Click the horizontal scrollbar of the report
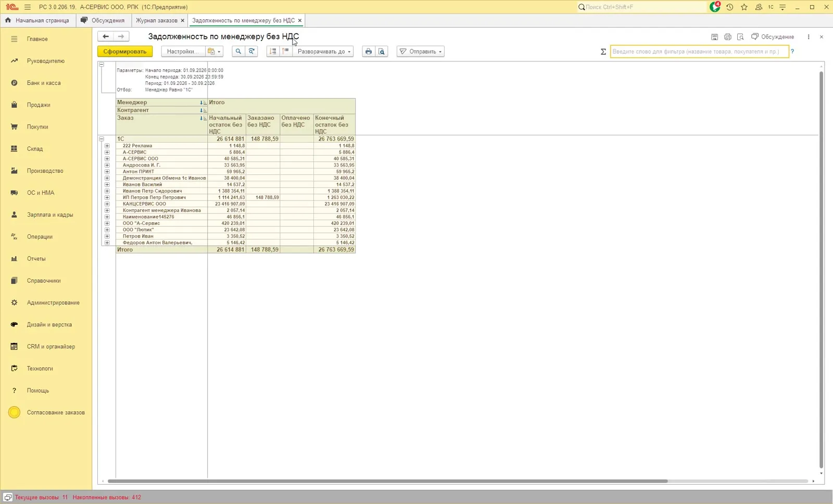This screenshot has width=833, height=504. (x=387, y=481)
